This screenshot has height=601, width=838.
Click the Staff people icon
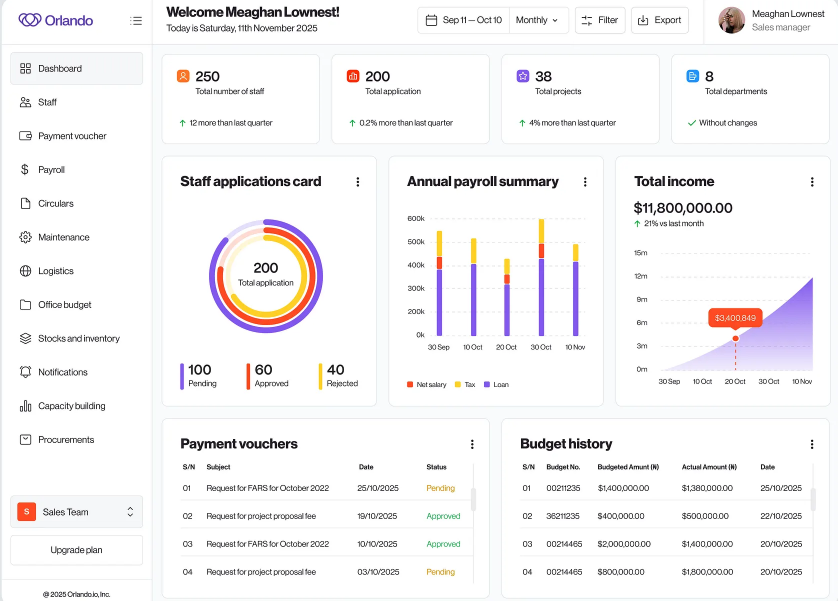pos(25,102)
